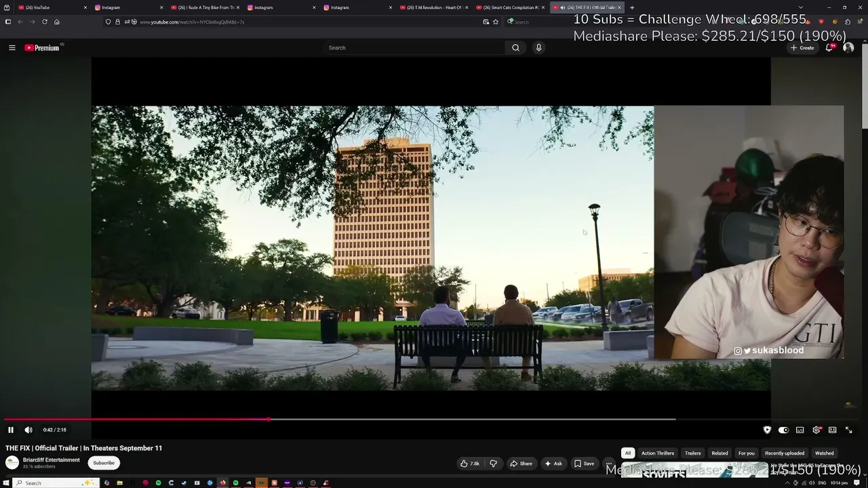868x488 pixels.
Task: Select the All filter chip
Action: click(x=628, y=453)
